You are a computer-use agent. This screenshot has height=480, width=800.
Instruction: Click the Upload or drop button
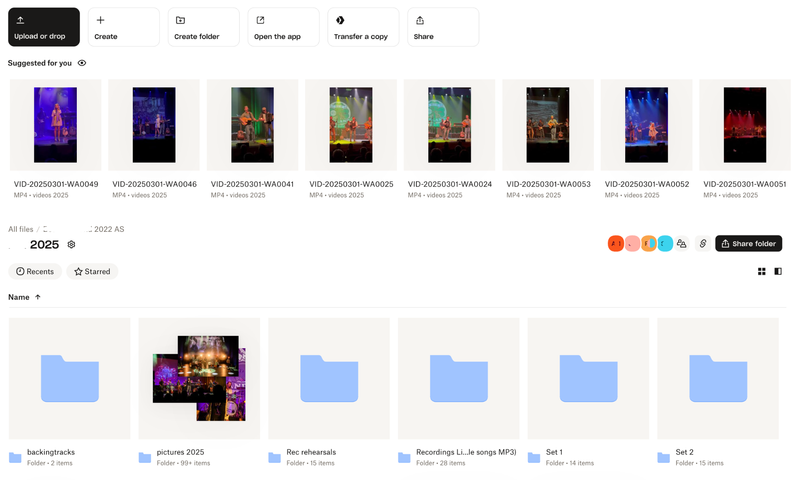tap(44, 27)
